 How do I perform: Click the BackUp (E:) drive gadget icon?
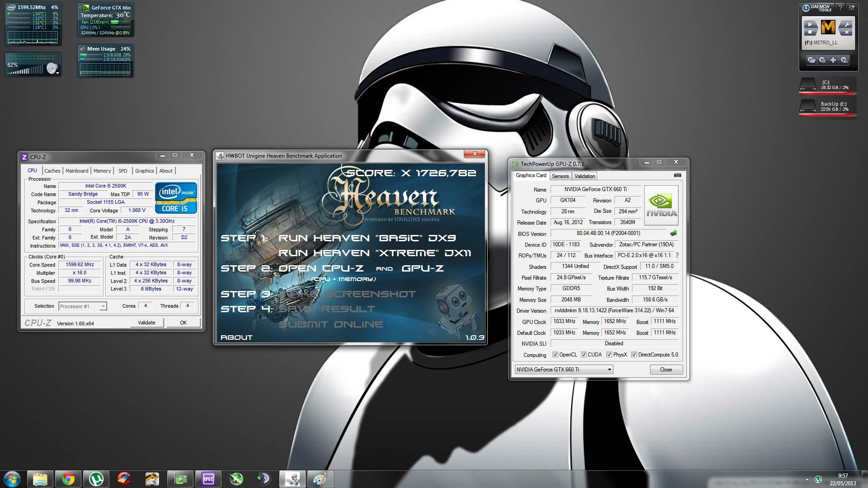click(x=808, y=107)
